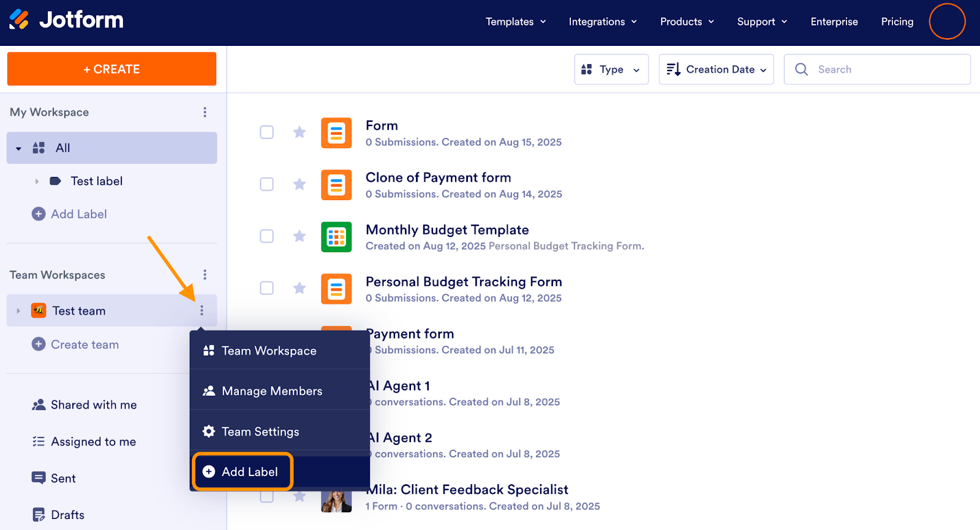This screenshot has height=530, width=980.
Task: Open the user profile avatar circle
Action: [x=947, y=21]
